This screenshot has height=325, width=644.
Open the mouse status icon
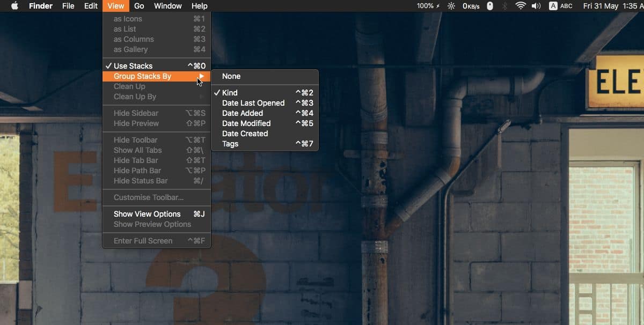(490, 6)
